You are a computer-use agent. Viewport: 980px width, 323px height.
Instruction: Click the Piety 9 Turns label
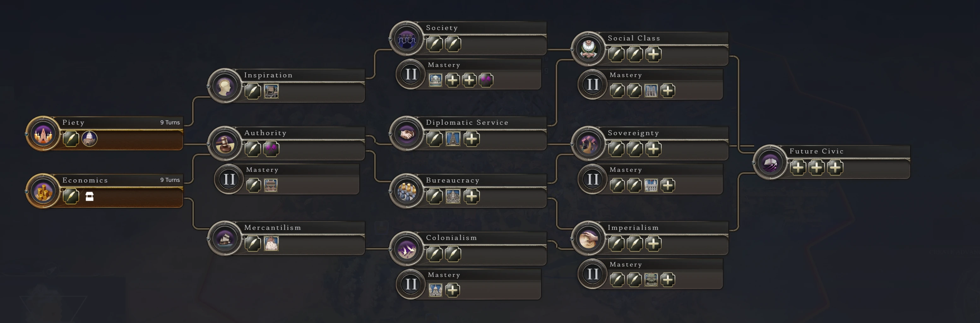coord(170,123)
